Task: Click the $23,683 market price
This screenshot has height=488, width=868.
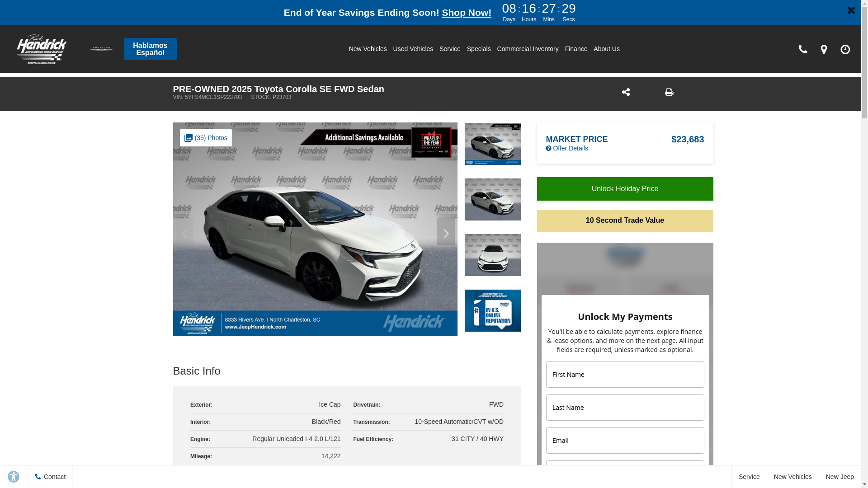Action: point(688,139)
